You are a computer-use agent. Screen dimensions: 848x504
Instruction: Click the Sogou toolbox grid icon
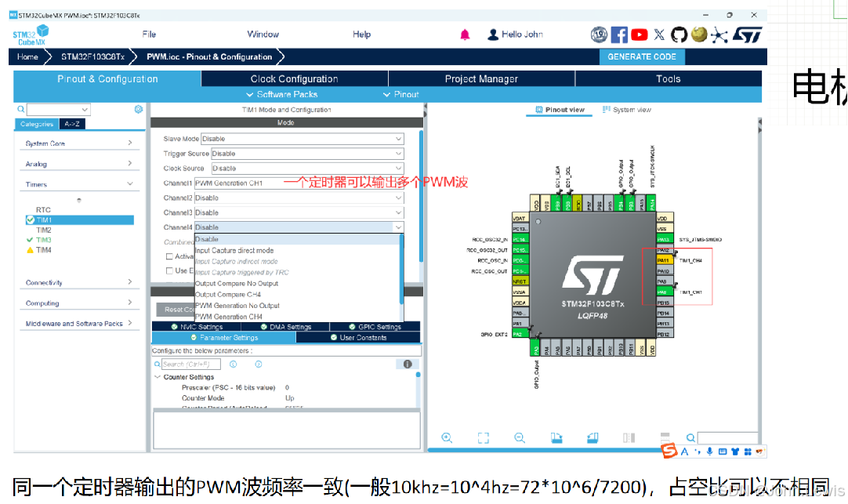[748, 451]
